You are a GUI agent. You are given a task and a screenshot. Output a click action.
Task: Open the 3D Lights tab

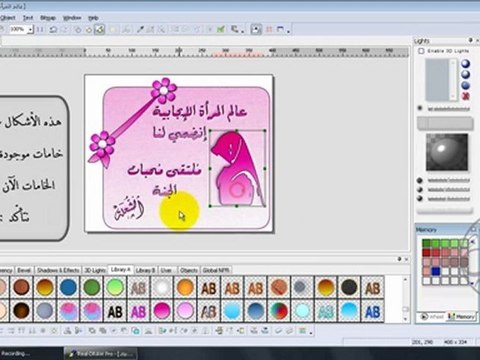pyautogui.click(x=95, y=270)
